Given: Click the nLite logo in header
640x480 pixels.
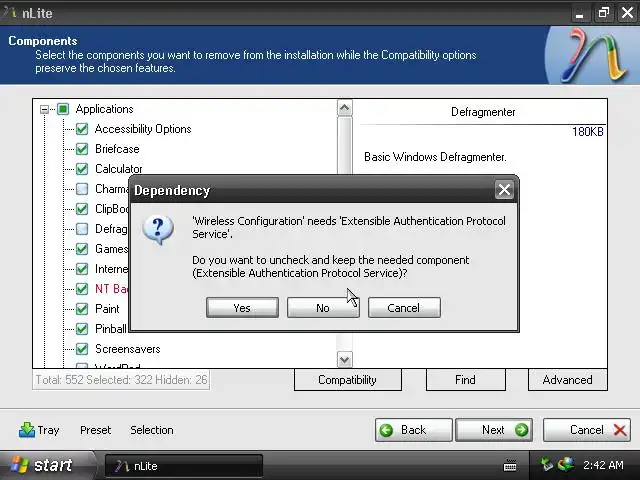Looking at the screenshot, I should (593, 55).
